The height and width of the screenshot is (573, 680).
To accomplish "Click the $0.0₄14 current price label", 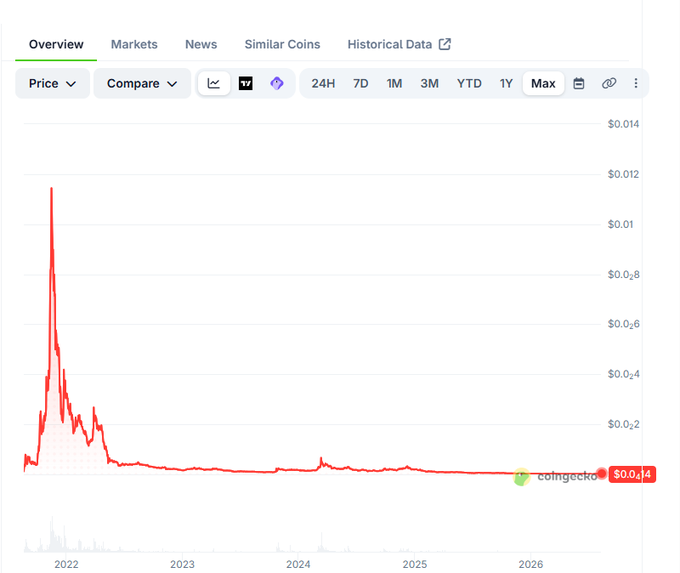I will (x=632, y=475).
